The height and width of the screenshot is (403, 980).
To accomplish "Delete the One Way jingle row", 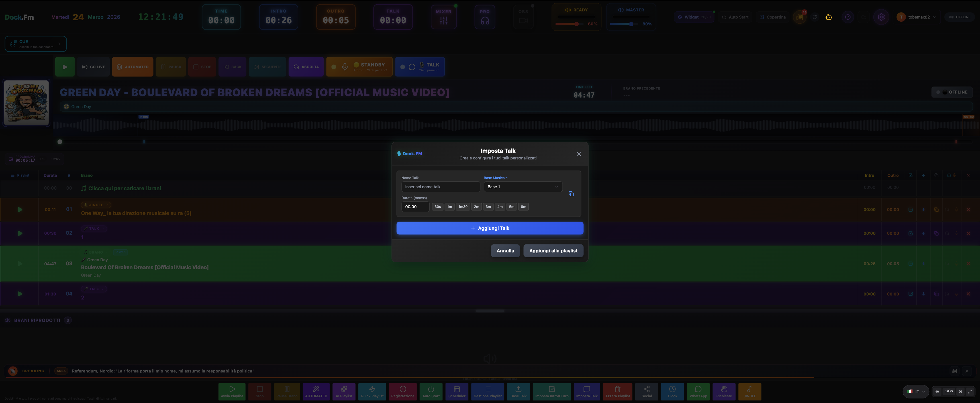I will pyautogui.click(x=968, y=210).
